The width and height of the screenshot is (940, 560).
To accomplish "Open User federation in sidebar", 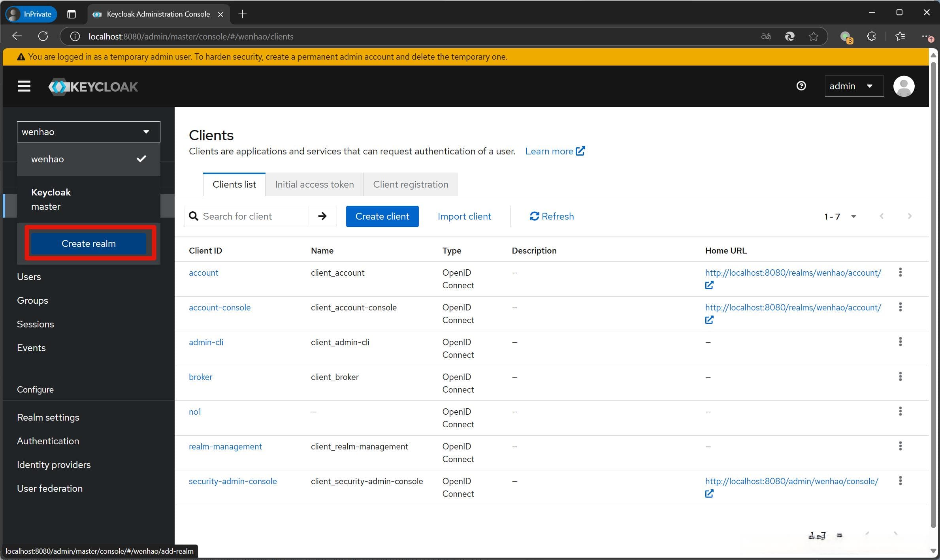I will pyautogui.click(x=50, y=488).
